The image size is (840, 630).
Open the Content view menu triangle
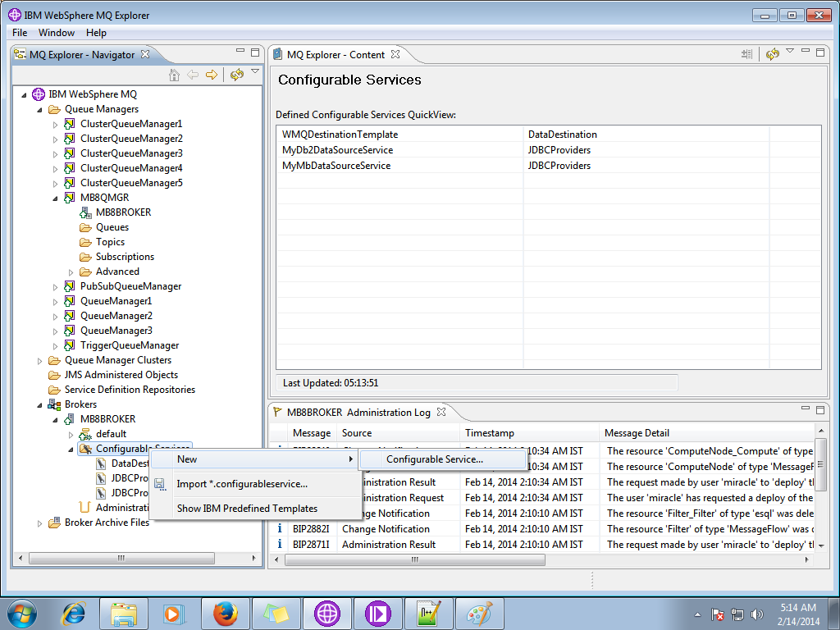[x=790, y=51]
